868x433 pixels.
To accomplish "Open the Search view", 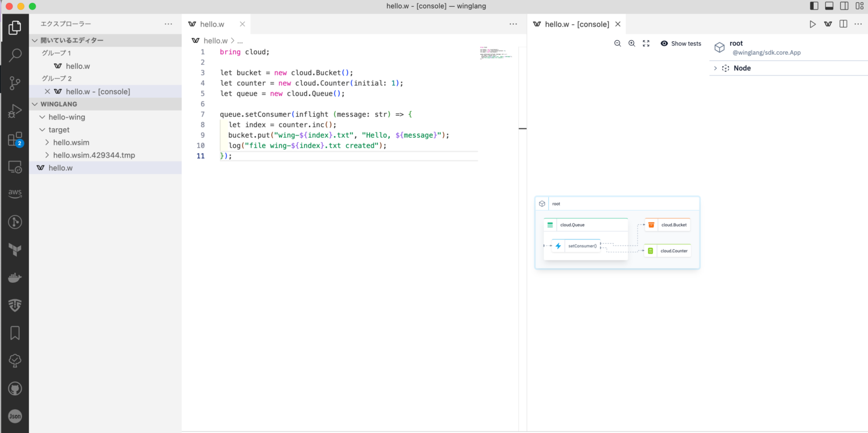I will pyautogui.click(x=14, y=55).
